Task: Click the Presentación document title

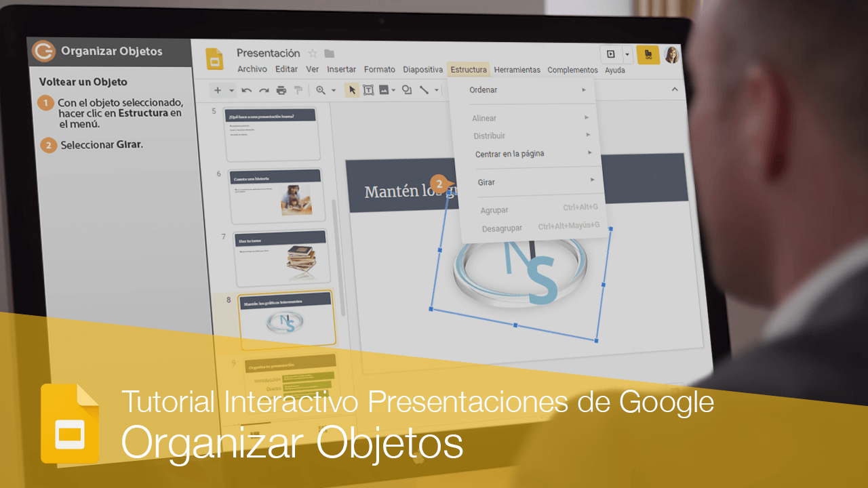Action: pyautogui.click(x=268, y=53)
